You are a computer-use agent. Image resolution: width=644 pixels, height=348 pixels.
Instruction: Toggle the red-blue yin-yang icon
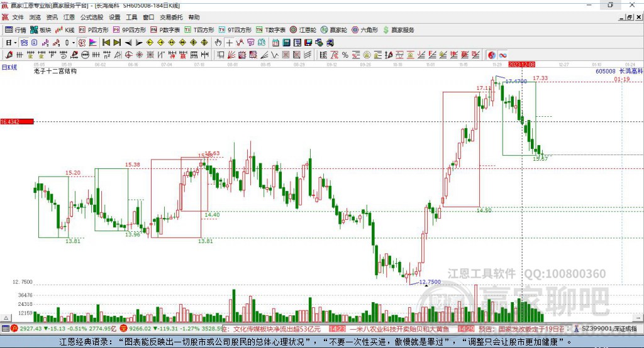tap(492, 55)
